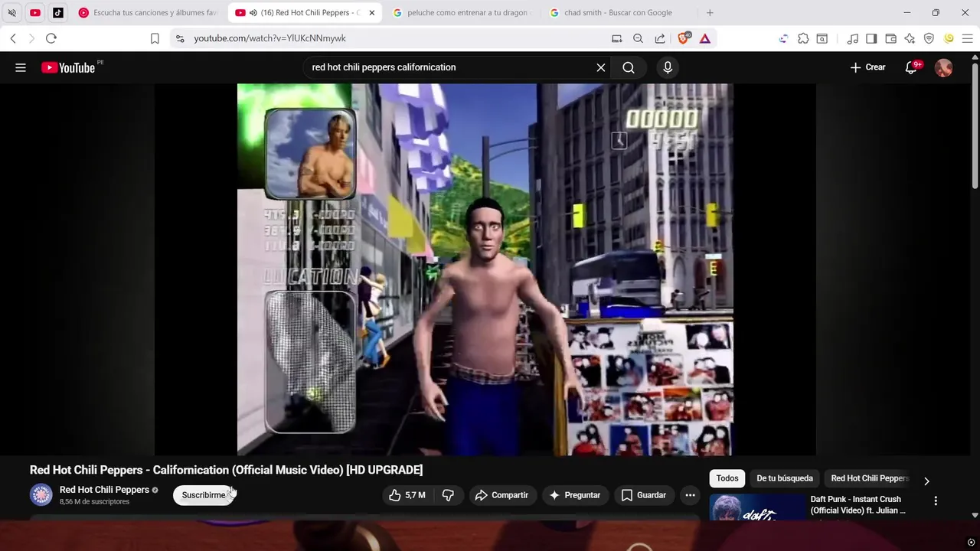Select the Todos filter chip
This screenshot has height=551, width=980.
coord(727,478)
